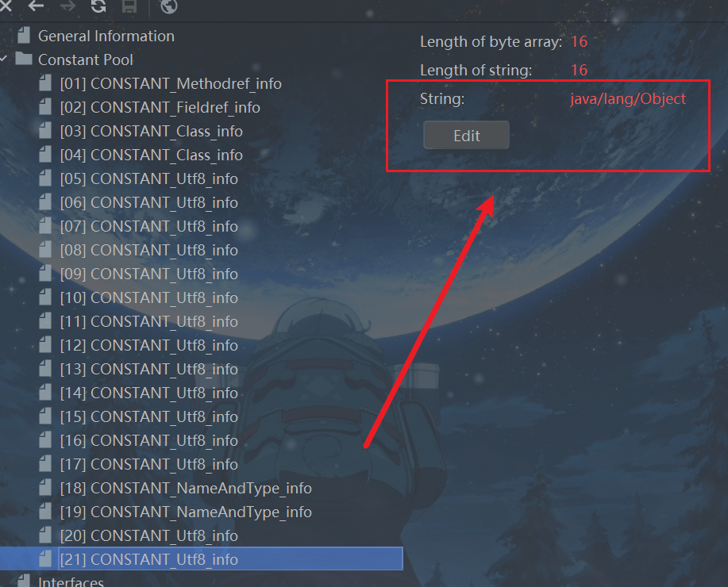This screenshot has height=587, width=728.
Task: Click the globe browser toolbar icon
Action: (x=168, y=6)
